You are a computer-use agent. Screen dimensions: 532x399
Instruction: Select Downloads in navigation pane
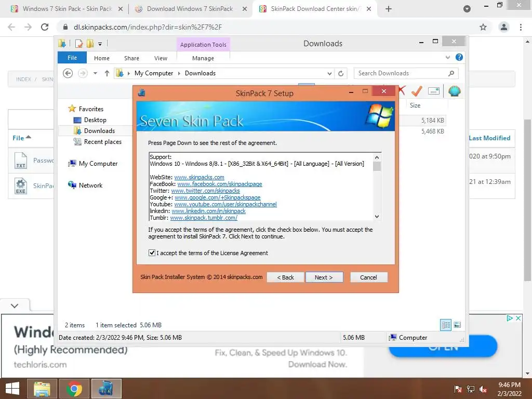click(x=99, y=130)
